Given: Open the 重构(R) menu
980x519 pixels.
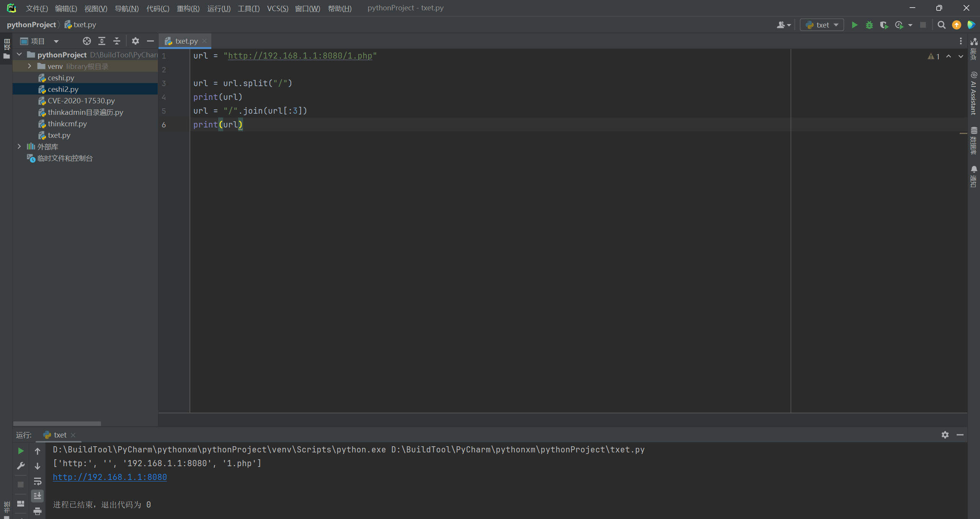Looking at the screenshot, I should coord(188,8).
